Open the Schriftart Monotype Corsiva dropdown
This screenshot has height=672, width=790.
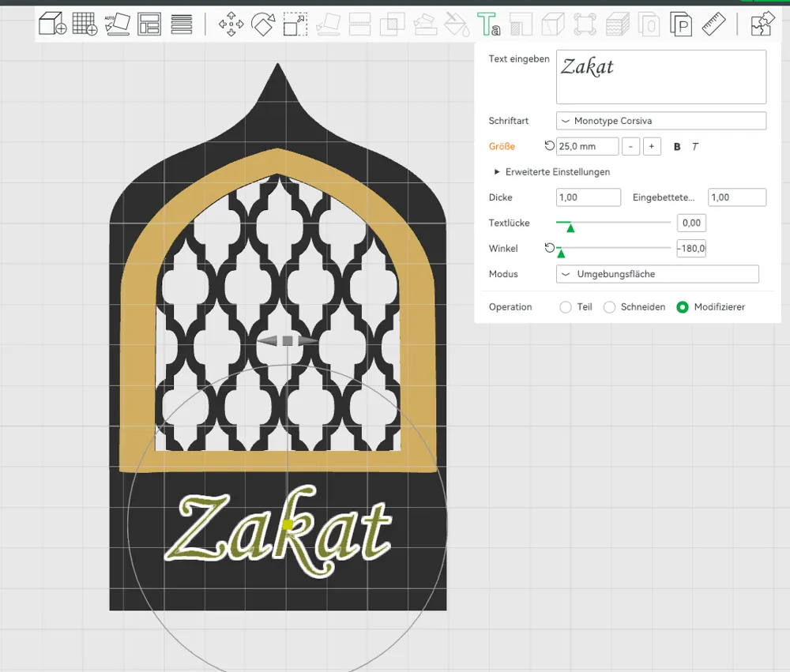click(x=661, y=121)
